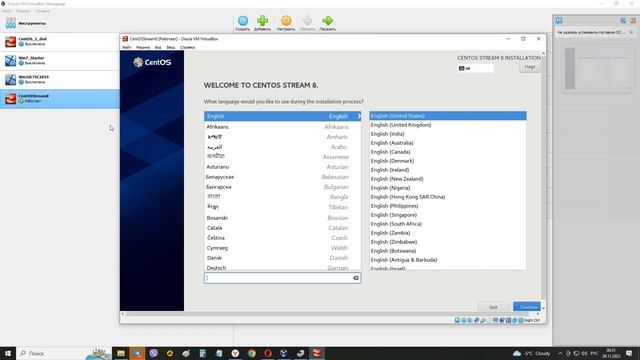Click the Создать (Create) toolbar icon in VirtualBox Manager
The width and height of the screenshot is (640, 360).
[x=242, y=23]
